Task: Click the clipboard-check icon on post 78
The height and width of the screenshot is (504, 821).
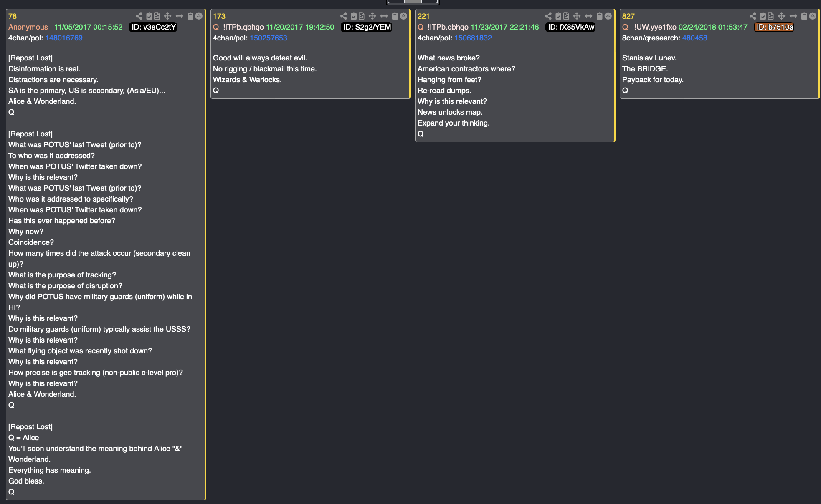Action: pyautogui.click(x=149, y=16)
